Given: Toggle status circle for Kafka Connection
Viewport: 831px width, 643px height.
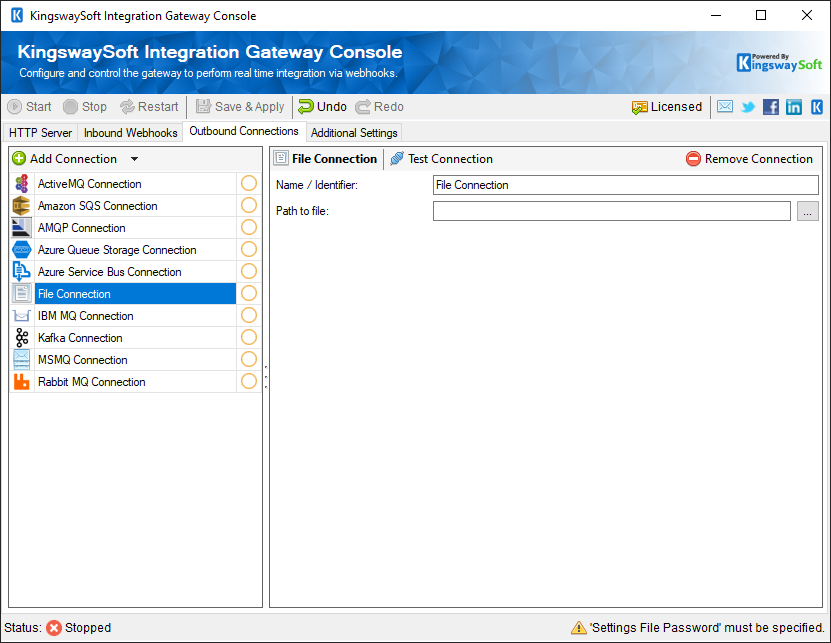Looking at the screenshot, I should tap(249, 337).
